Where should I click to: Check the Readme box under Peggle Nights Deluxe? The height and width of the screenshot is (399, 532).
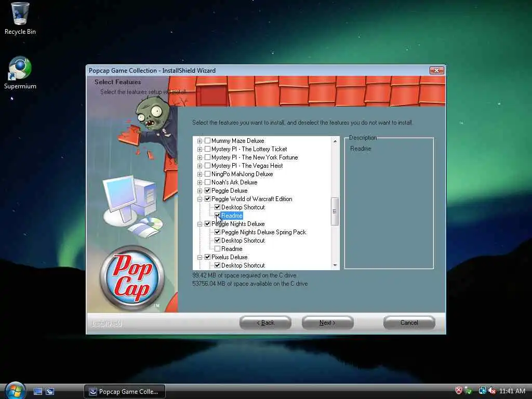pos(218,249)
